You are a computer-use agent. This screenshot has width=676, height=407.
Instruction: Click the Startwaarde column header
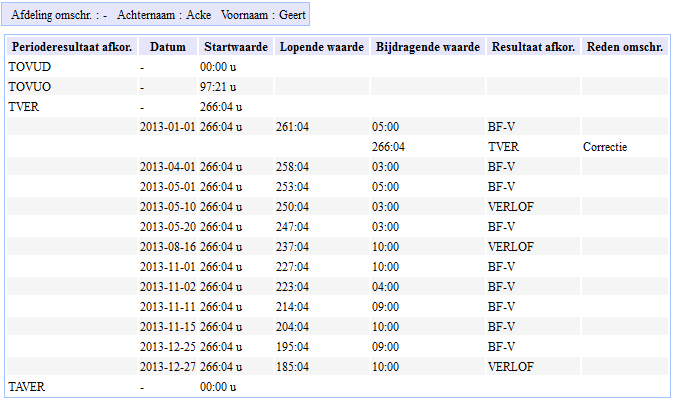pyautogui.click(x=235, y=47)
